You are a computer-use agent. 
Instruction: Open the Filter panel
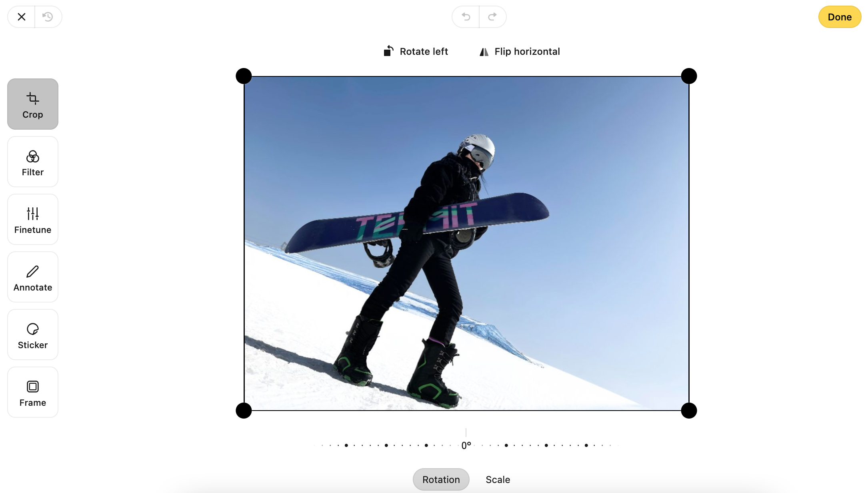(33, 162)
